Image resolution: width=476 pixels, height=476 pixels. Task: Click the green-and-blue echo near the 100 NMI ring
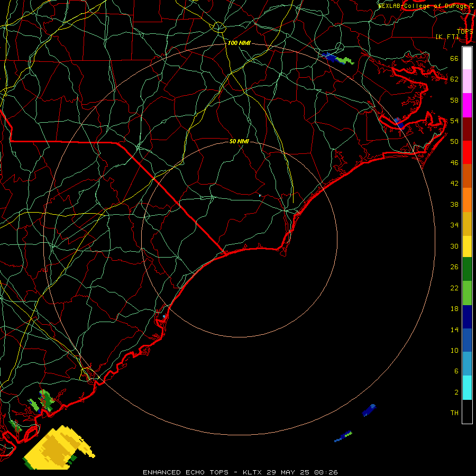pos(337,58)
